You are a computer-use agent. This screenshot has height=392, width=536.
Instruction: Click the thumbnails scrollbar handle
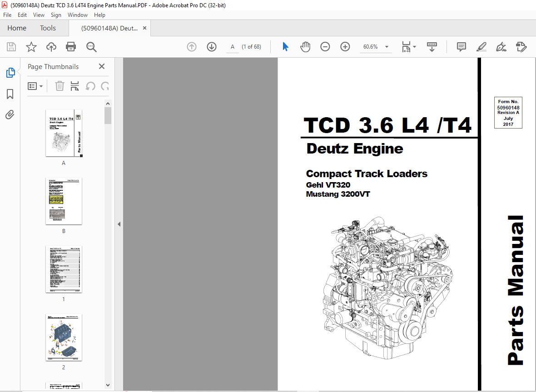coord(108,115)
